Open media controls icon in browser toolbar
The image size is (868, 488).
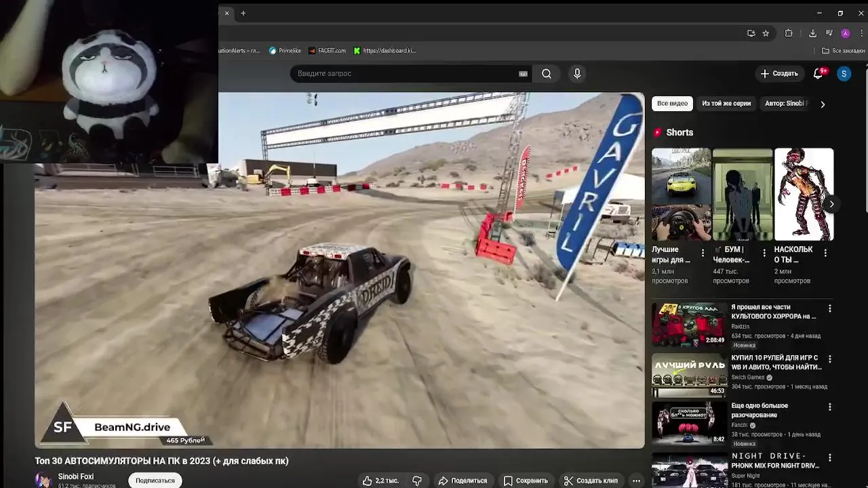click(829, 33)
